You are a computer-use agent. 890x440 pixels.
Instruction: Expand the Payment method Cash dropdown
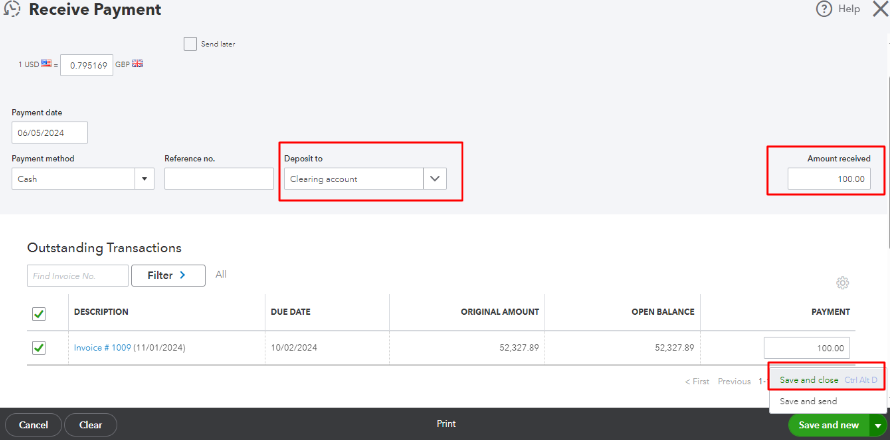(x=144, y=179)
